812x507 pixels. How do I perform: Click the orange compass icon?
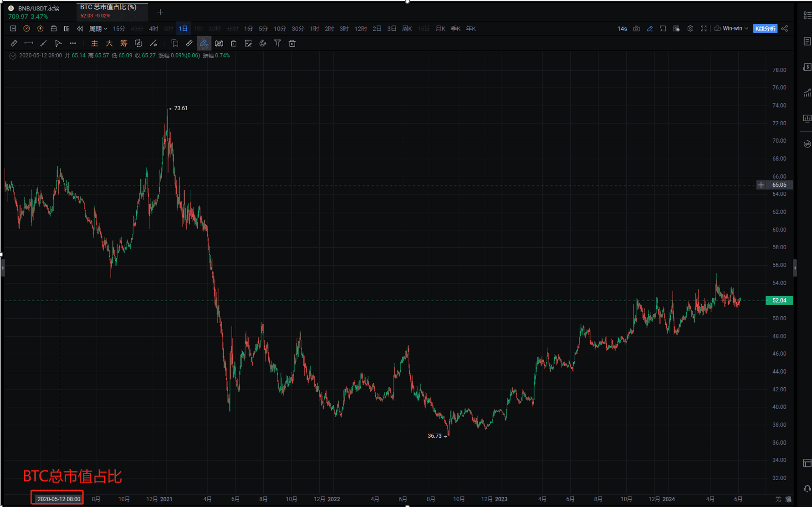click(x=27, y=29)
